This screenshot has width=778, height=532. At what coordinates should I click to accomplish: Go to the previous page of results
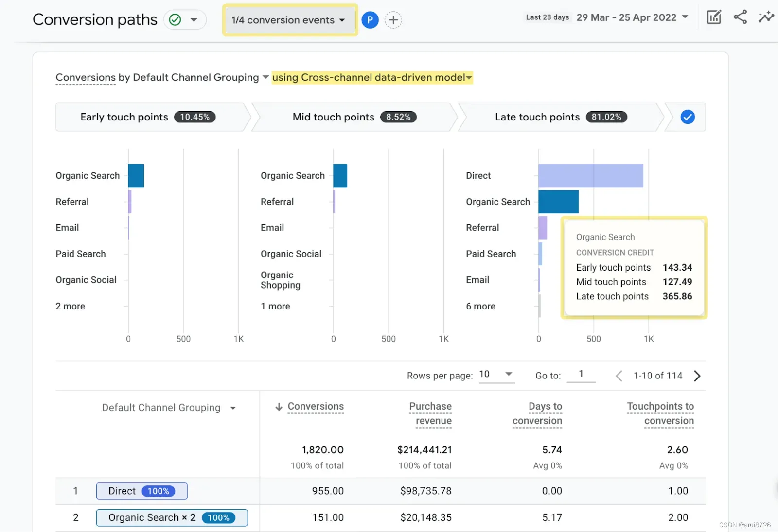(619, 376)
